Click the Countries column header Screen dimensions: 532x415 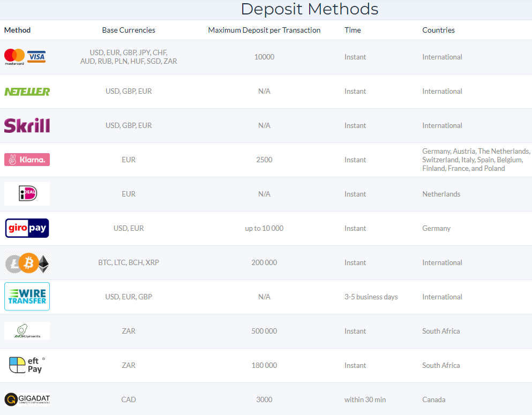click(438, 30)
